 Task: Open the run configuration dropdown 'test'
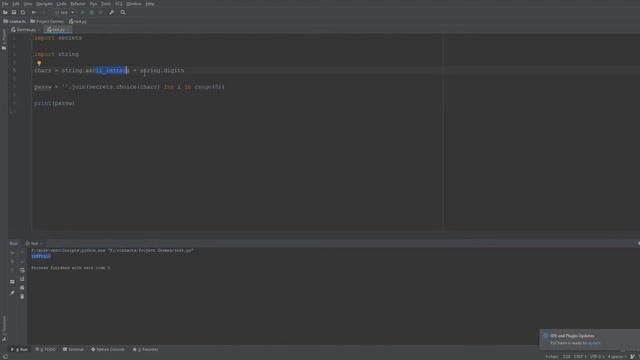64,13
